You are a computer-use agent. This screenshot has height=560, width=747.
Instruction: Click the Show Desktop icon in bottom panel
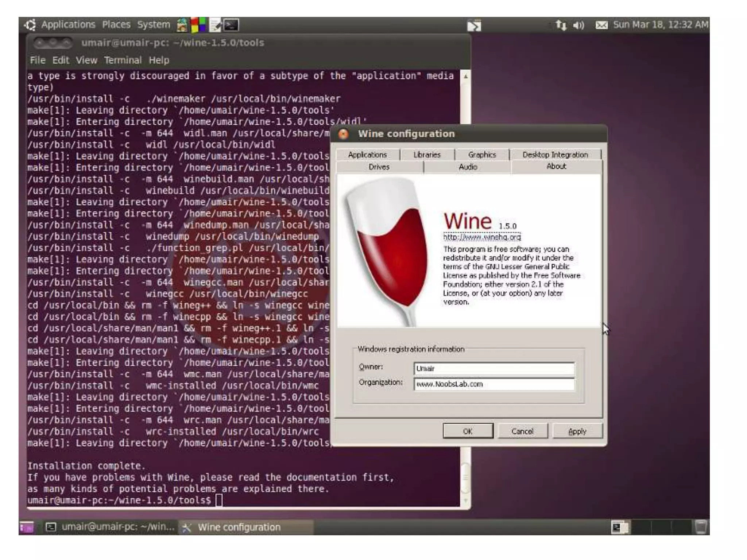coord(26,527)
